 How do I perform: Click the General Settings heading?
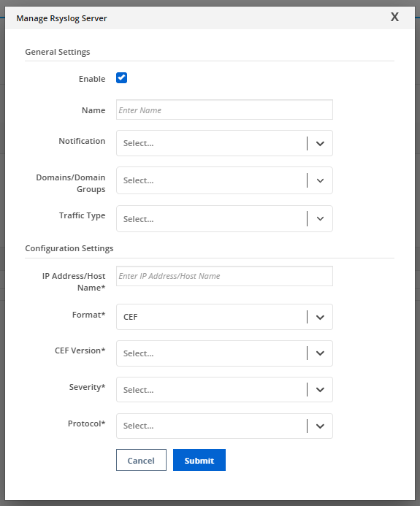pyautogui.click(x=58, y=52)
